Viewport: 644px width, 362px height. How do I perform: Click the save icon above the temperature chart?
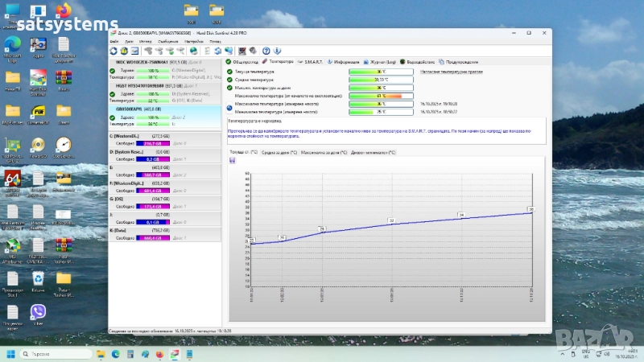(233, 160)
